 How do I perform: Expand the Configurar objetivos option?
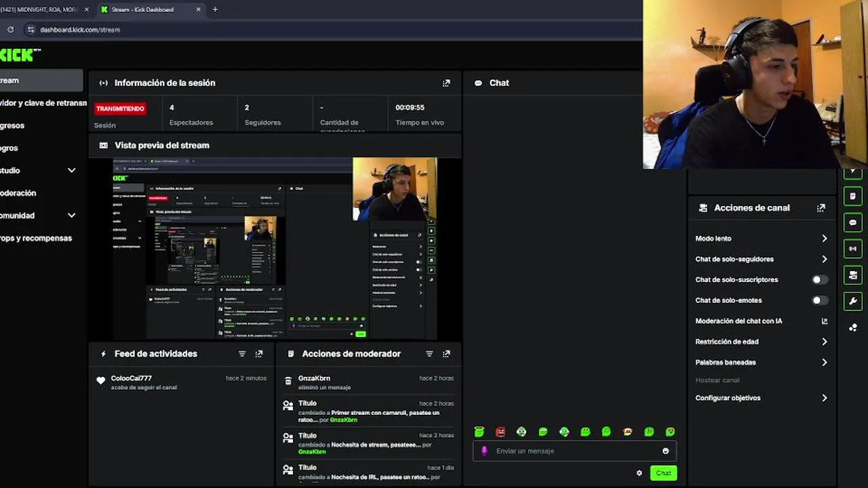click(825, 398)
